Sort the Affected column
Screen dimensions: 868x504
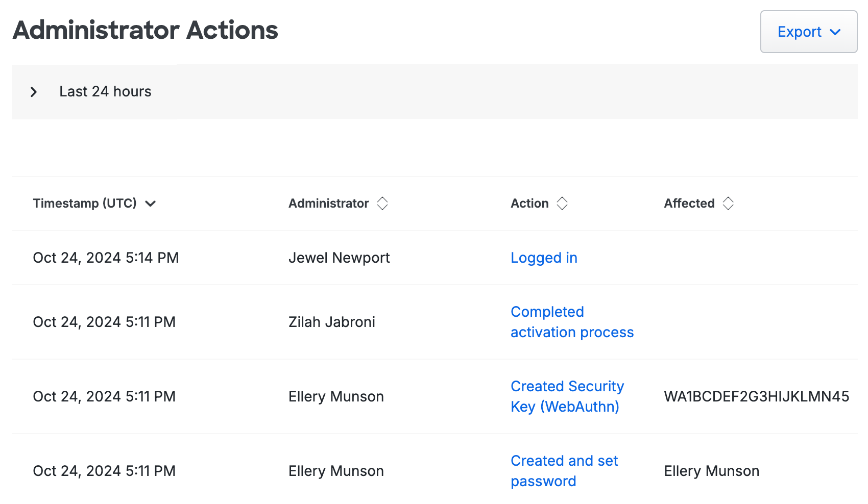pos(728,203)
